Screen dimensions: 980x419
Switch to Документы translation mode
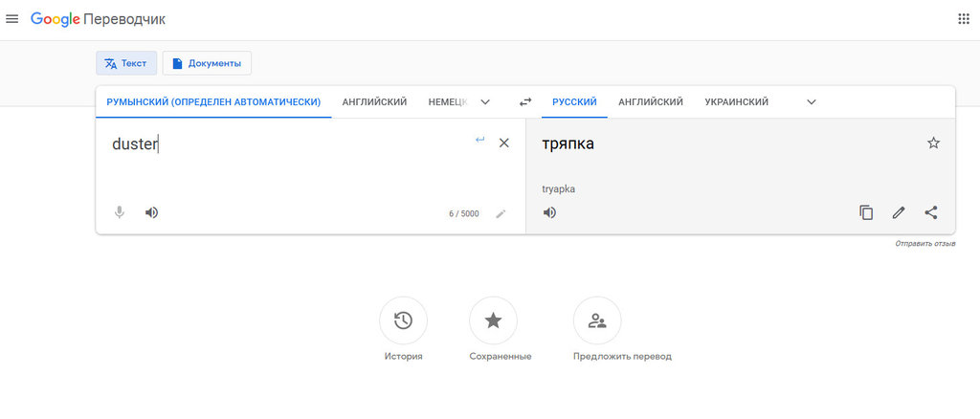(207, 63)
